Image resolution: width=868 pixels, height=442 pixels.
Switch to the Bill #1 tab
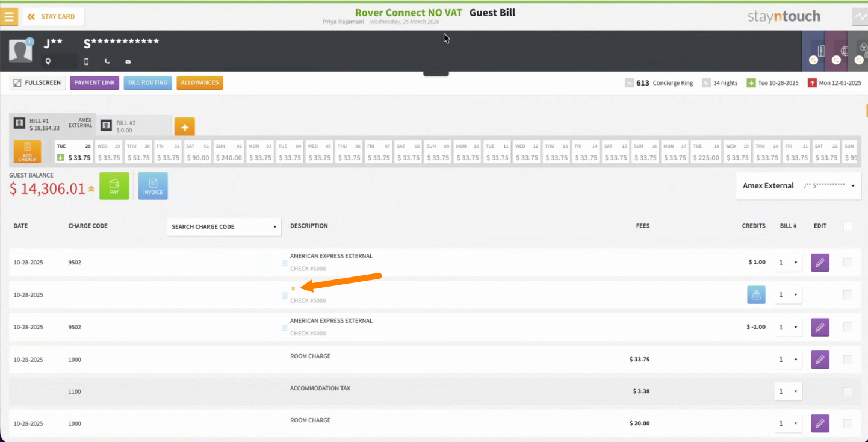[x=53, y=125]
